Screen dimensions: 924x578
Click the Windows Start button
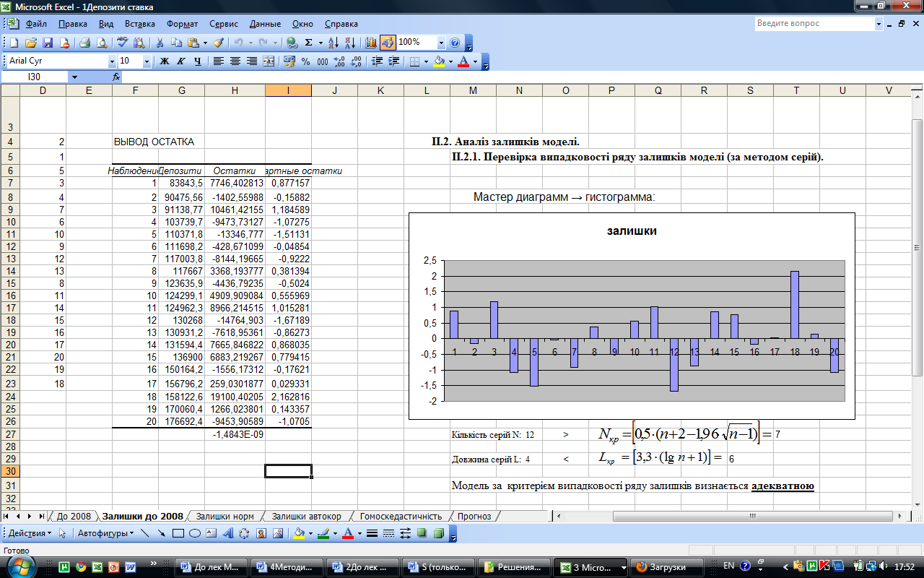pyautogui.click(x=19, y=566)
